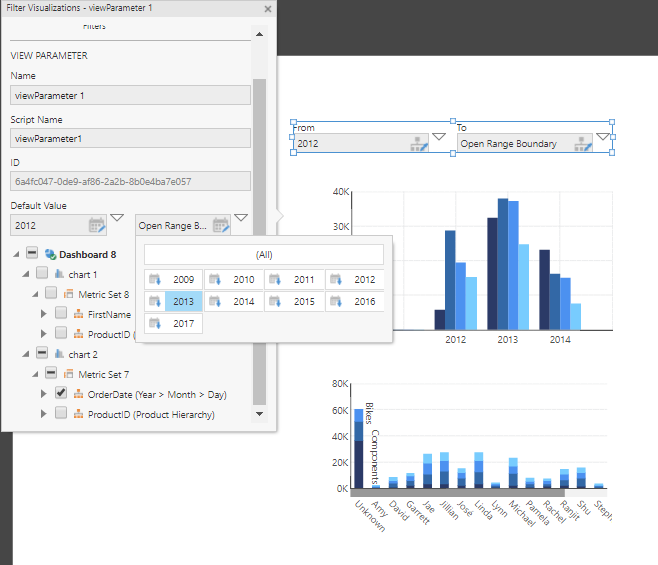Click calendar icon beside 2011
Image resolution: width=658 pixels, height=565 pixels.
click(x=275, y=279)
